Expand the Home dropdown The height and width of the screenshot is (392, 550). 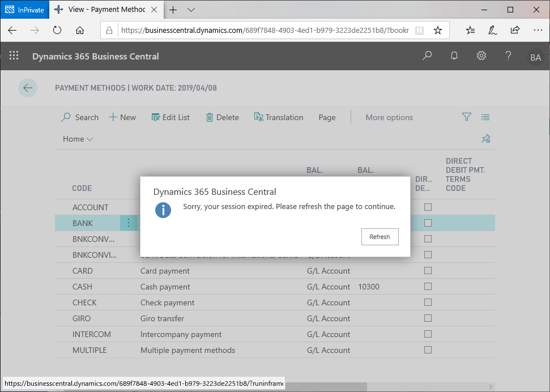[x=78, y=139]
